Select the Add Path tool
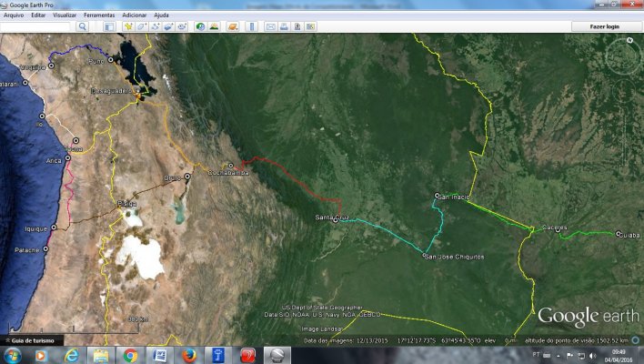 [x=156, y=26]
